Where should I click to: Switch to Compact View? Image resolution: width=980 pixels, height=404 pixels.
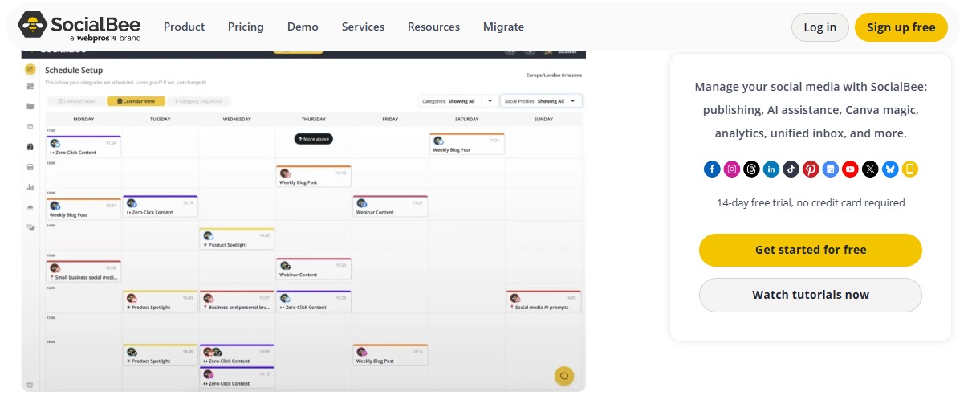click(76, 101)
